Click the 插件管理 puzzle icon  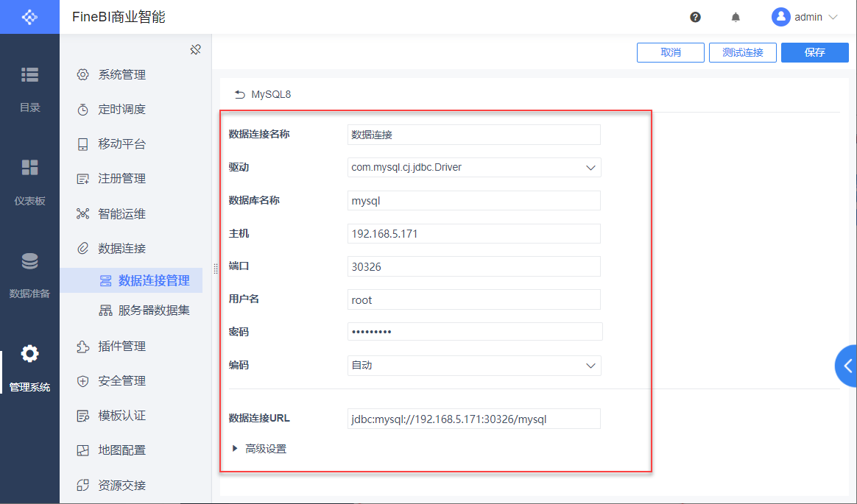82,347
